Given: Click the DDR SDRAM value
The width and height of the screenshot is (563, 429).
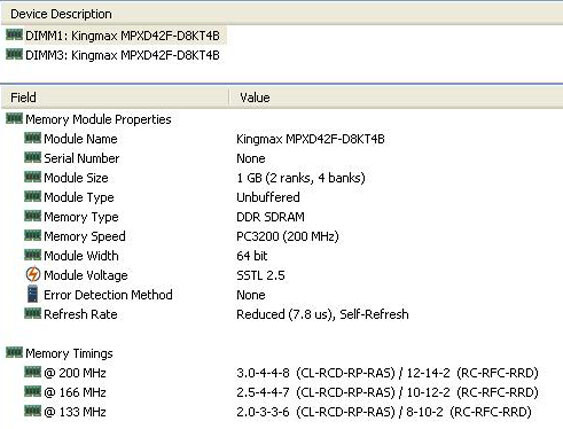Looking at the screenshot, I should [x=270, y=217].
